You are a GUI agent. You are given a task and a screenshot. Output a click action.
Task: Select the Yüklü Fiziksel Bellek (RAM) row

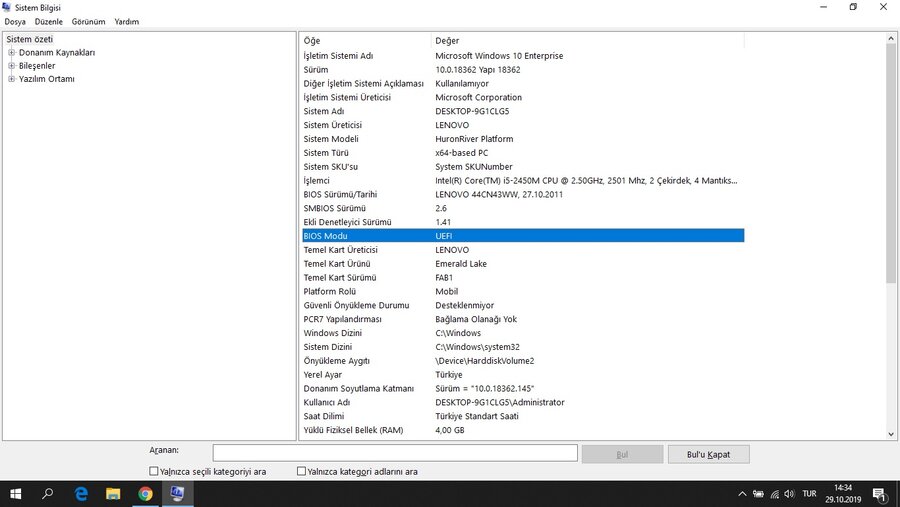(x=523, y=429)
